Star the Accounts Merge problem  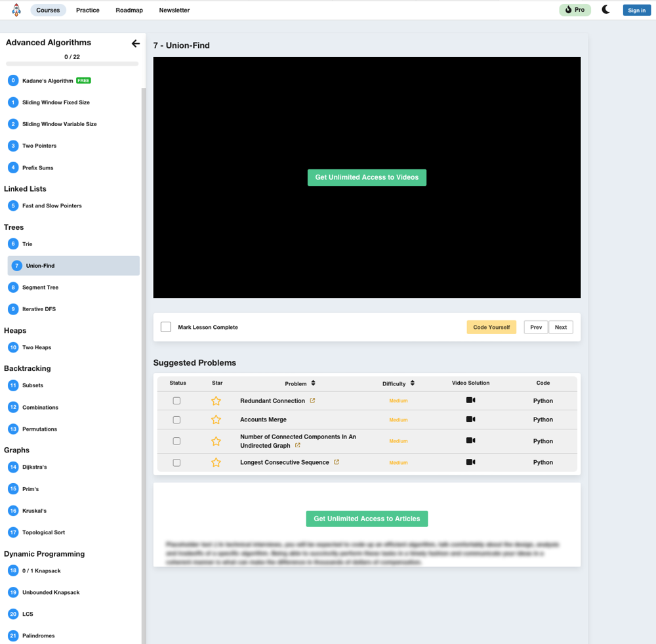click(216, 420)
